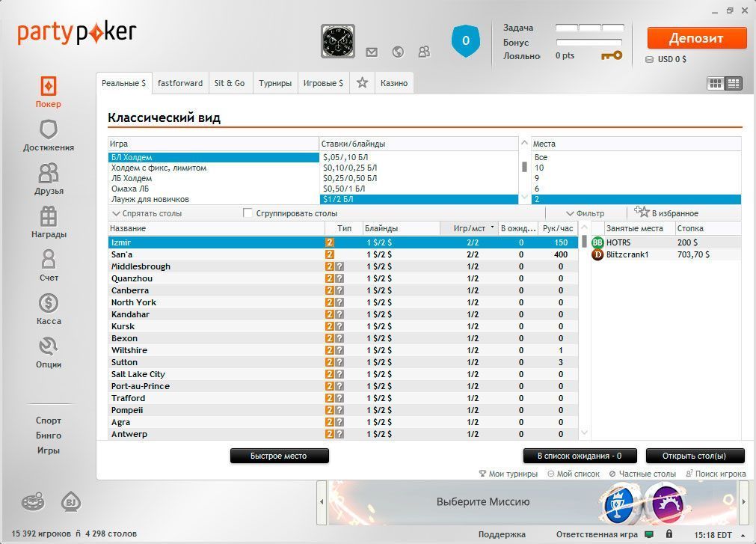
Task: Click the question-mark type icon in Kursk row
Action: click(x=339, y=326)
